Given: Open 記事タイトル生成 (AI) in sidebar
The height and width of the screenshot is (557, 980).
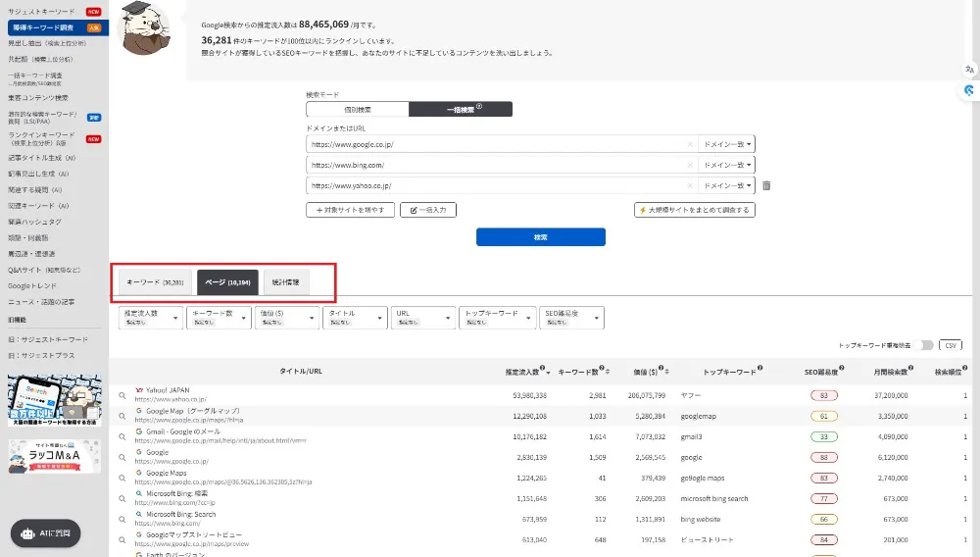Looking at the screenshot, I should tap(41, 158).
